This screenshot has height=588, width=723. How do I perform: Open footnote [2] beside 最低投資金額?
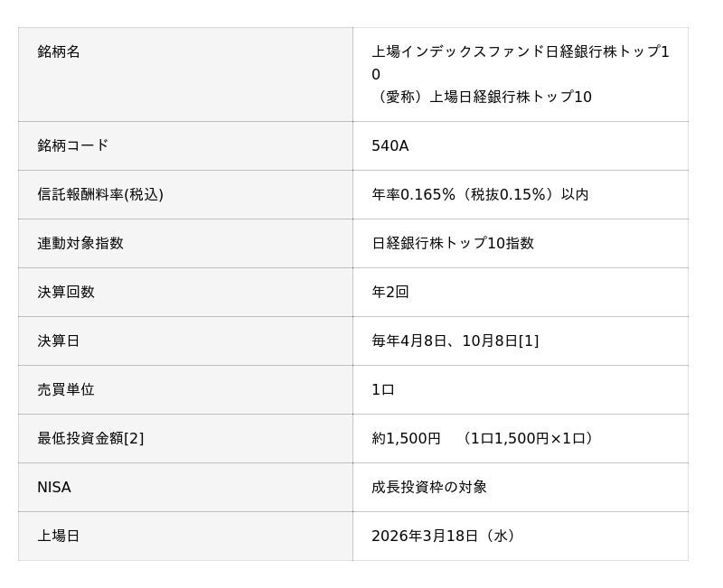[x=134, y=438]
